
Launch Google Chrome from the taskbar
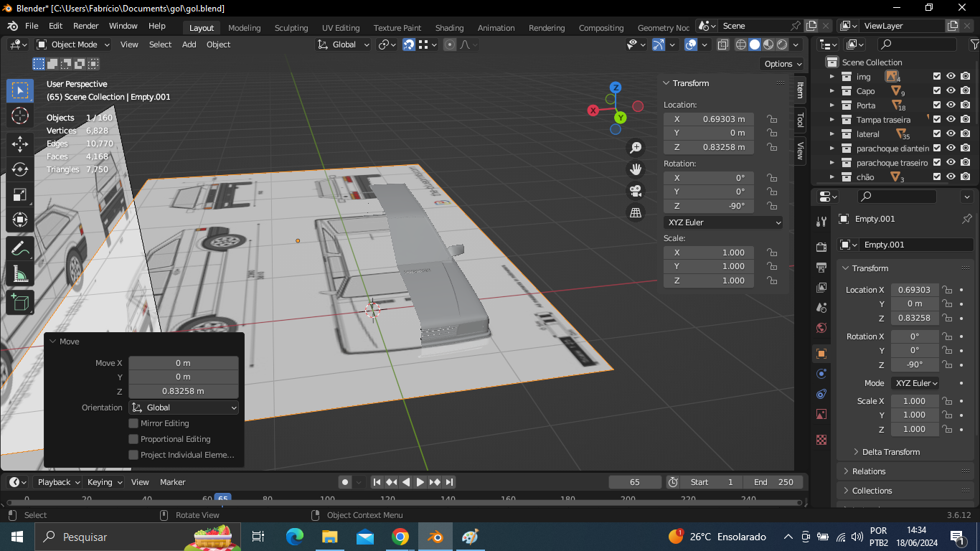[x=400, y=537]
